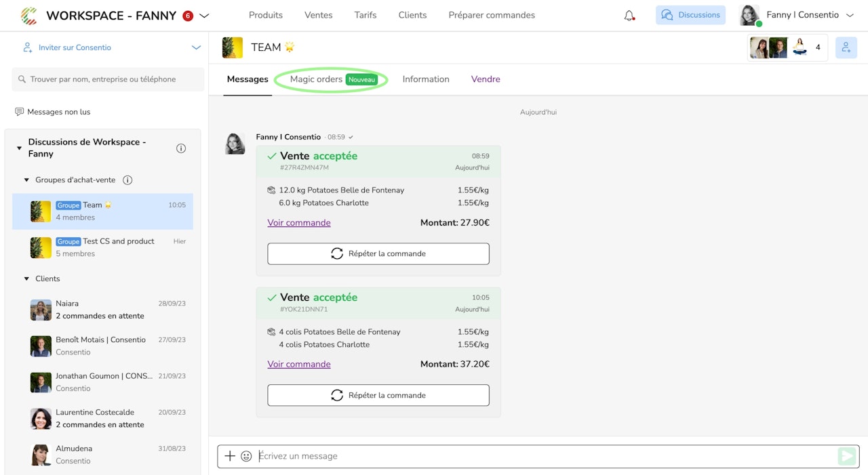Click the add member icon button
Screen dimensions: 868x475
pyautogui.click(x=846, y=47)
